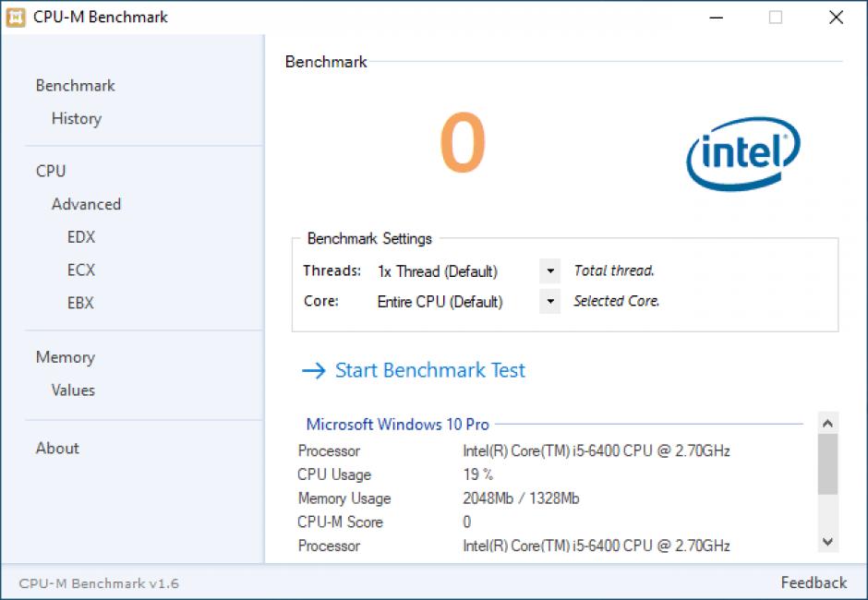Click the CPU-M app icon in title bar
The width and height of the screenshot is (868, 600).
[16, 18]
